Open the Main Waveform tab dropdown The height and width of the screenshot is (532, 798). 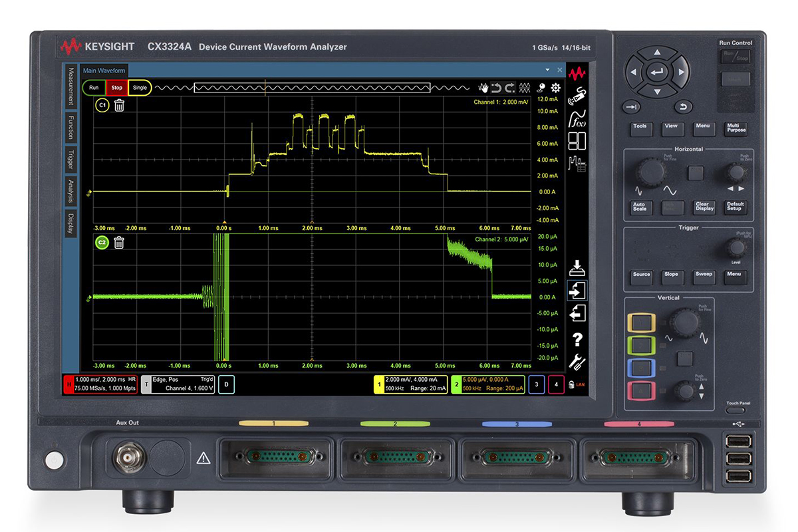click(x=549, y=70)
